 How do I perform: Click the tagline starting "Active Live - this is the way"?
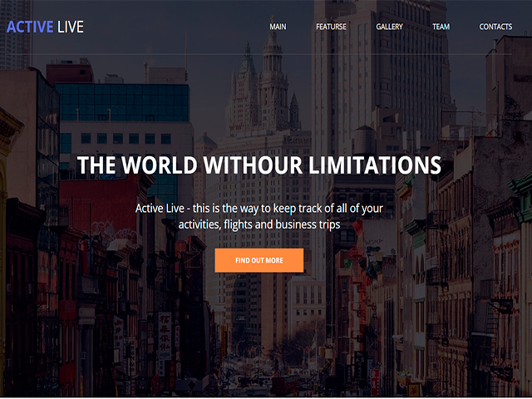(259, 216)
